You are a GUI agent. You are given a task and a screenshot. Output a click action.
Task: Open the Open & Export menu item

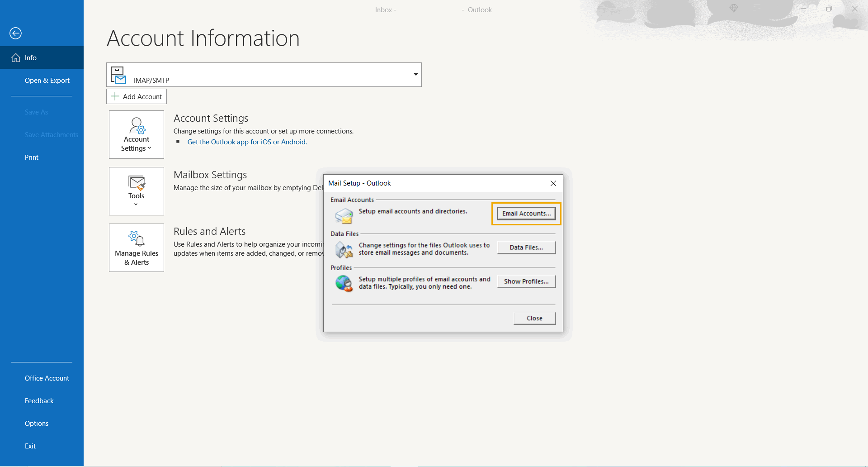47,81
